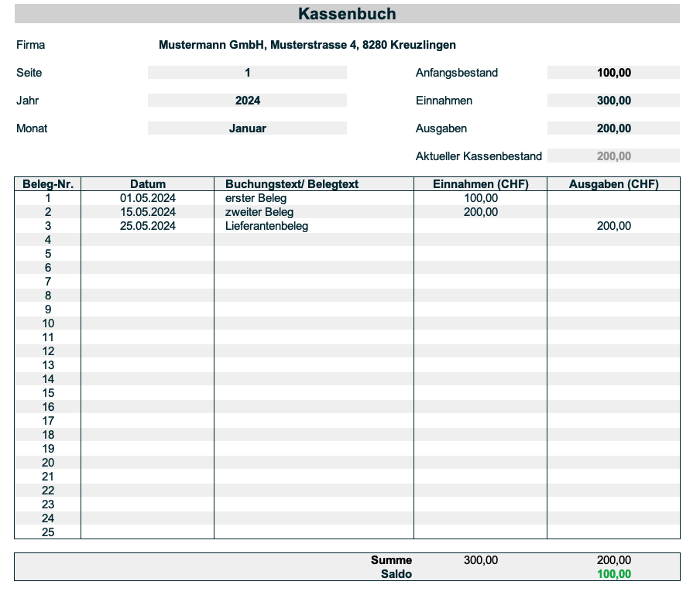This screenshot has height=595, width=700.
Task: Click the Kassenbuch title header
Action: (347, 14)
